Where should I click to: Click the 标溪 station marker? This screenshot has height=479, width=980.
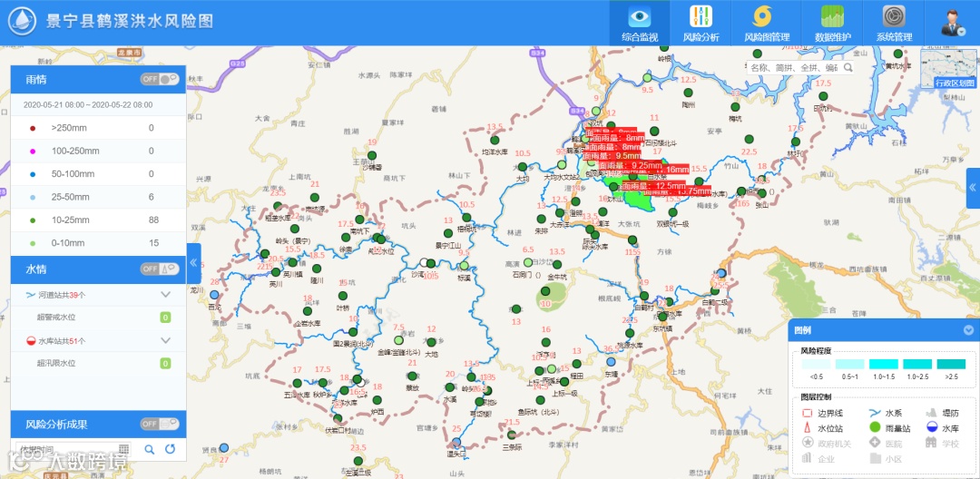465,266
